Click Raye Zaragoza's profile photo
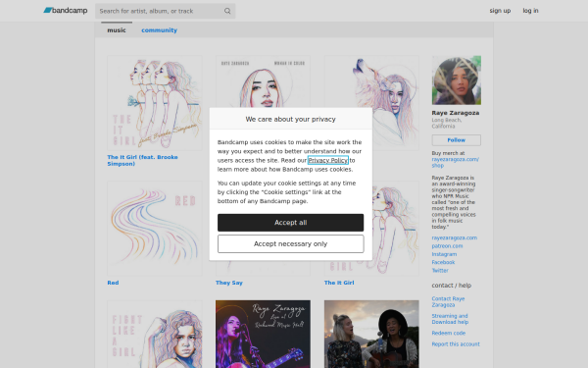The height and width of the screenshot is (368, 588). pyautogui.click(x=457, y=80)
